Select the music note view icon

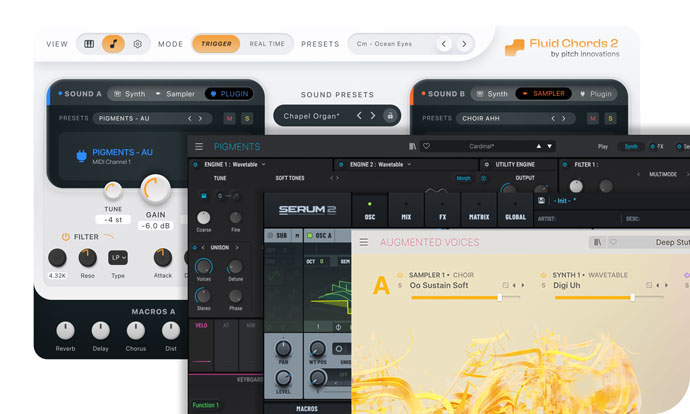point(114,44)
